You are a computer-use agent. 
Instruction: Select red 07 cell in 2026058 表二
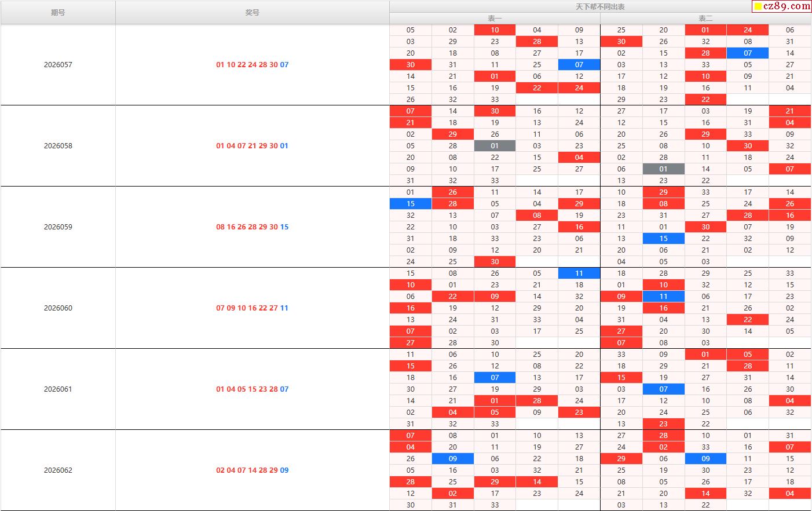(790, 169)
